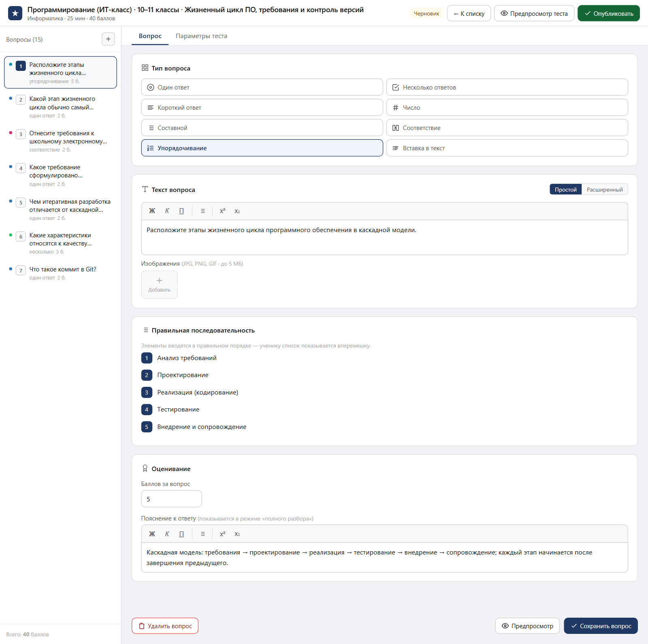
Task: Go back via 'К списку' button
Action: 469,13
